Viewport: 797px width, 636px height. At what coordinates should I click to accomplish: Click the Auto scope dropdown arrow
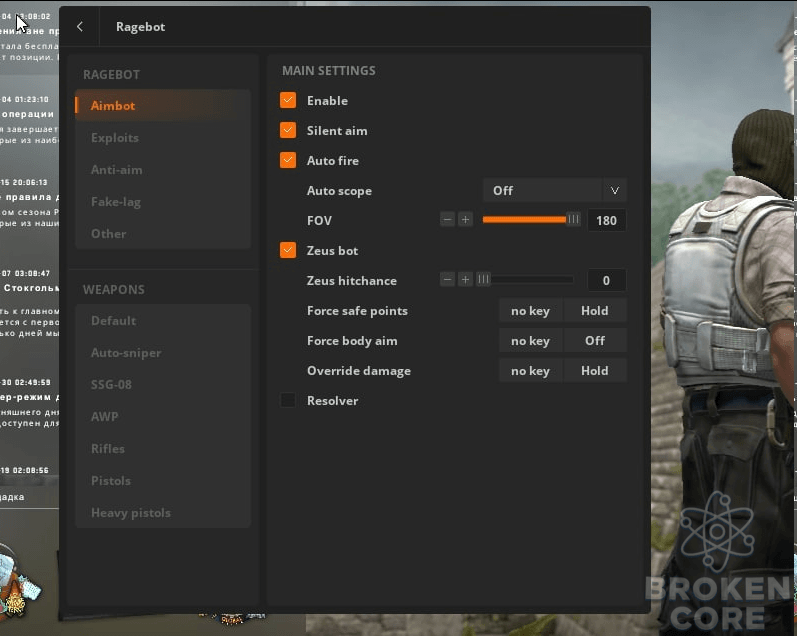(x=615, y=191)
